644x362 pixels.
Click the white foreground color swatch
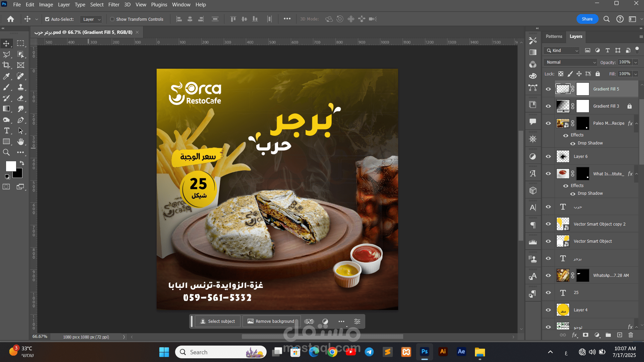pos(11,166)
